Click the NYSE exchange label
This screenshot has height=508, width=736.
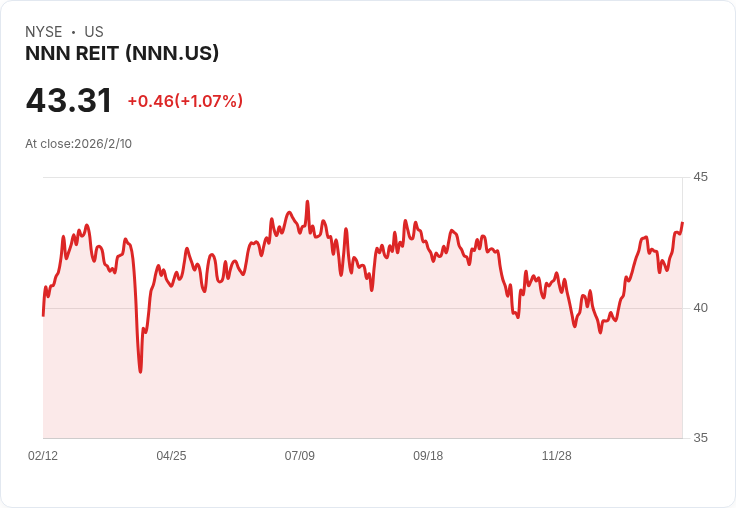44,32
